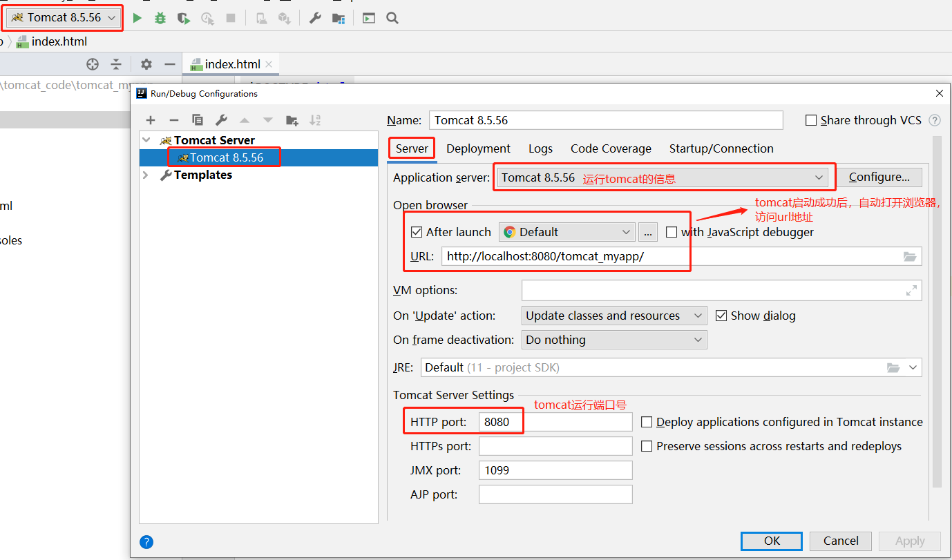Open project panel gear settings

coord(146,64)
